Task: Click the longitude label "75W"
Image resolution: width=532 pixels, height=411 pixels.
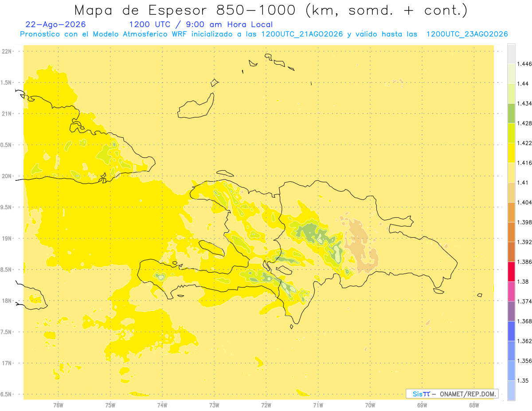Action: pyautogui.click(x=110, y=405)
